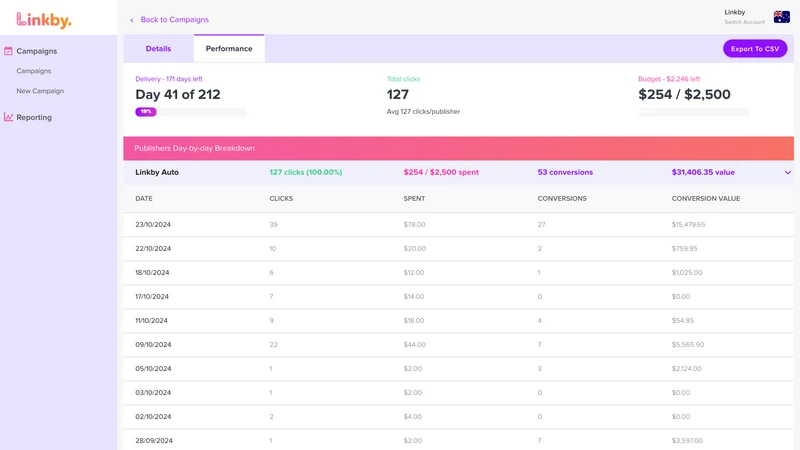Click the 02/10/2024 date cell
The image size is (800, 450).
tap(153, 416)
